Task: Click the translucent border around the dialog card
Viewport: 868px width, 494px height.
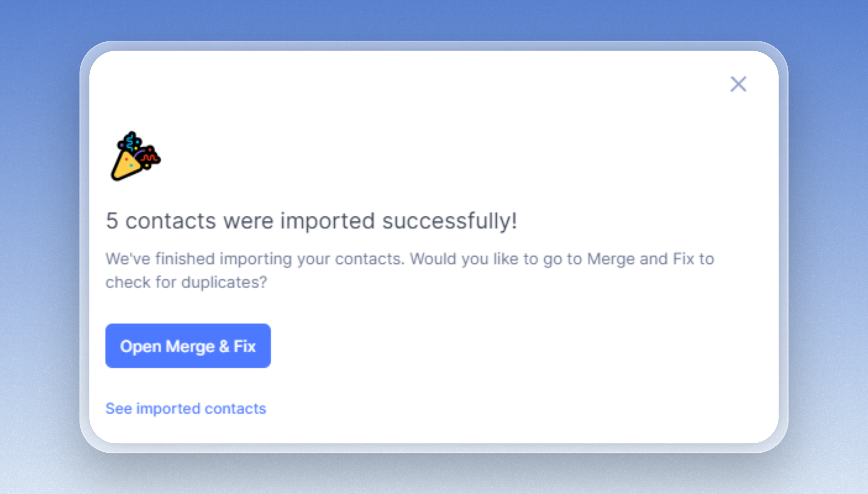Action: click(x=434, y=46)
